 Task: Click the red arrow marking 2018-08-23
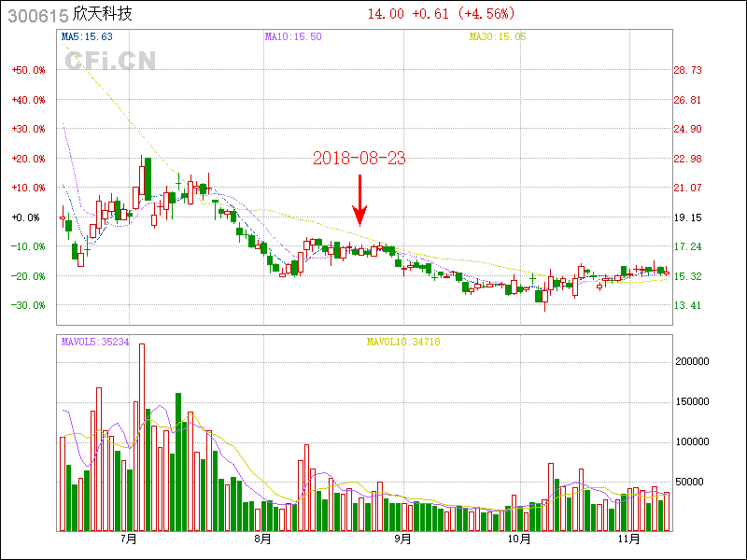(359, 200)
